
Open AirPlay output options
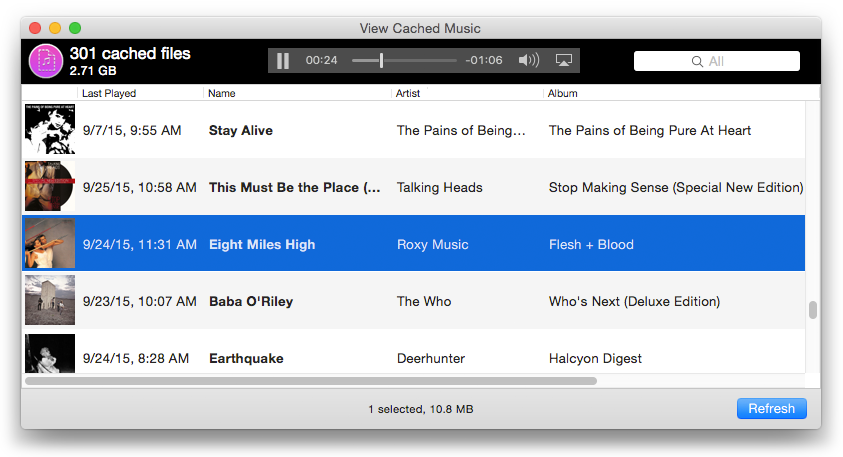tap(563, 60)
